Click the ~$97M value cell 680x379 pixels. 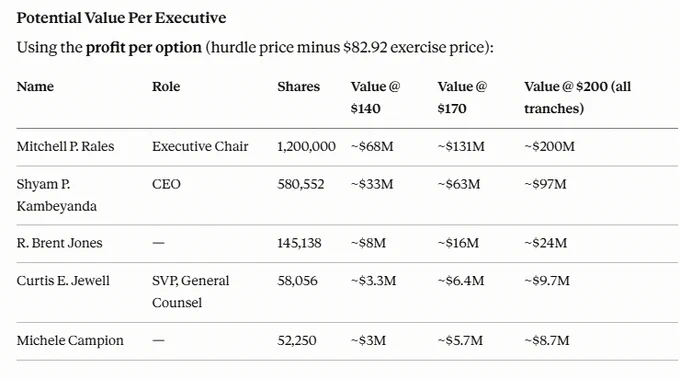point(546,184)
